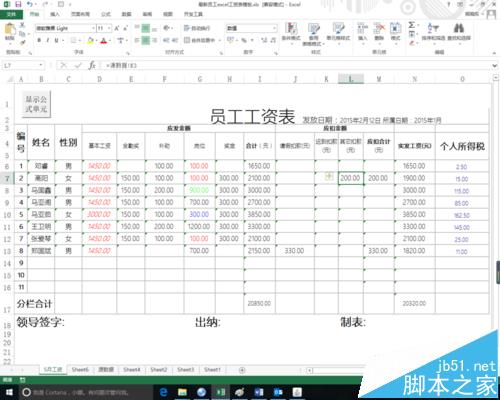Click the Insert Function fx icon
This screenshot has width=500, height=400.
click(92, 65)
